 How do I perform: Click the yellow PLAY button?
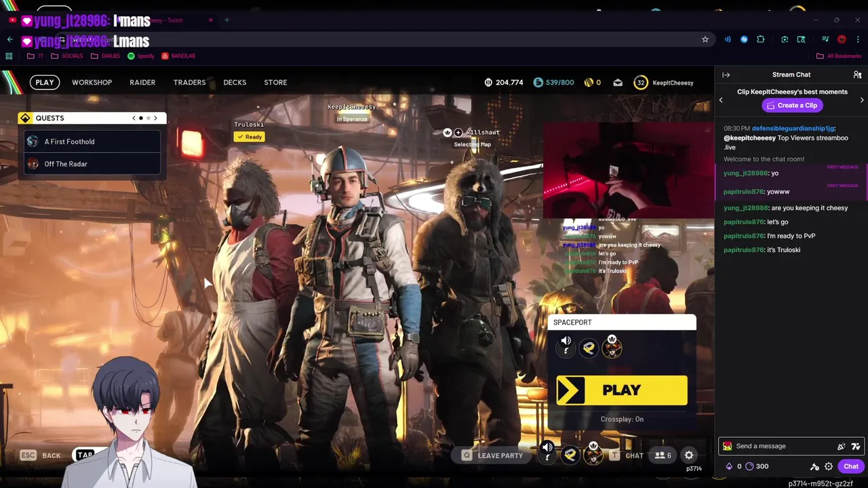coord(622,390)
